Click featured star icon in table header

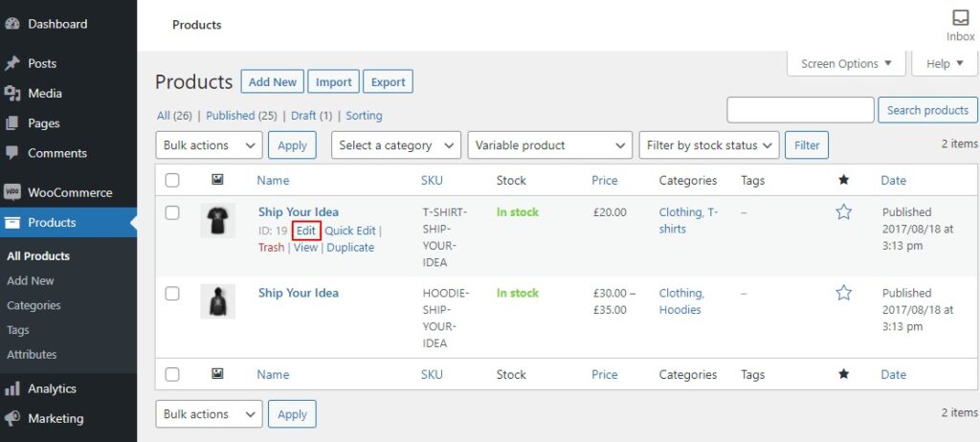(844, 180)
